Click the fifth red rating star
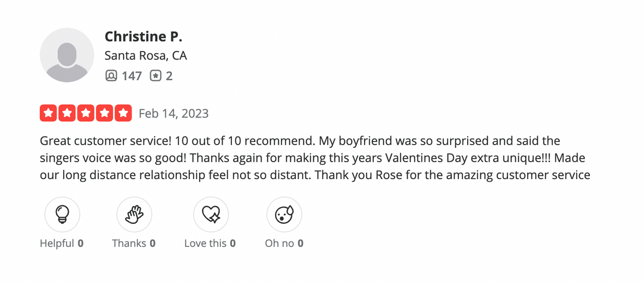Image resolution: width=644 pixels, height=284 pixels. point(124,113)
